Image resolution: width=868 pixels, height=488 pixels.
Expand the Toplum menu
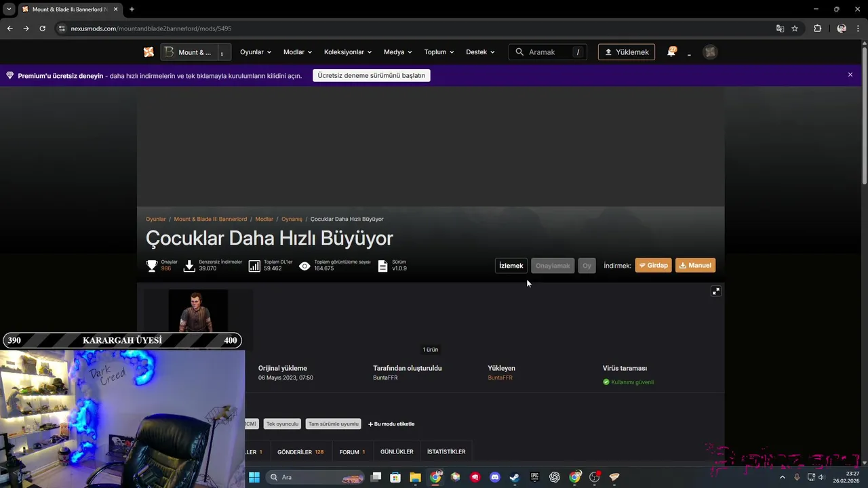click(439, 52)
